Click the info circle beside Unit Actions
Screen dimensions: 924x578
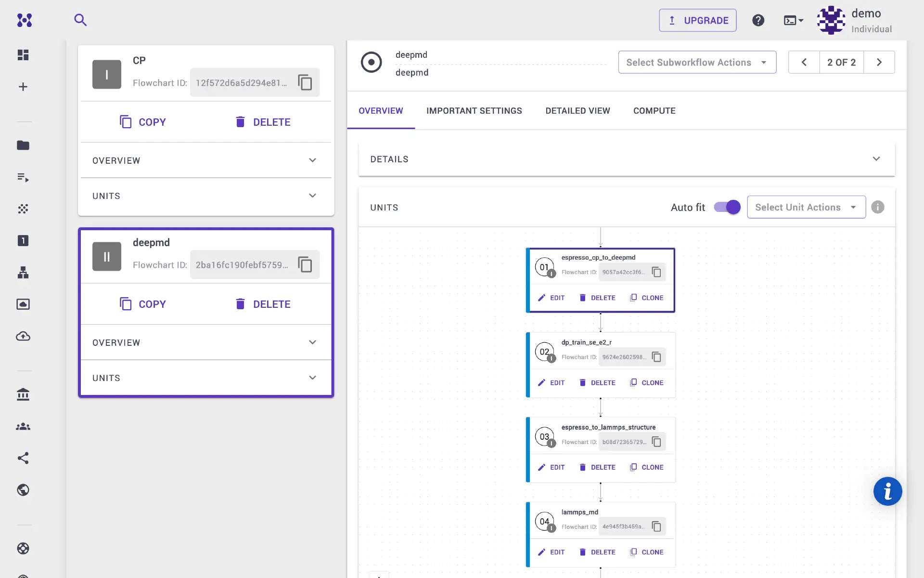(x=878, y=207)
